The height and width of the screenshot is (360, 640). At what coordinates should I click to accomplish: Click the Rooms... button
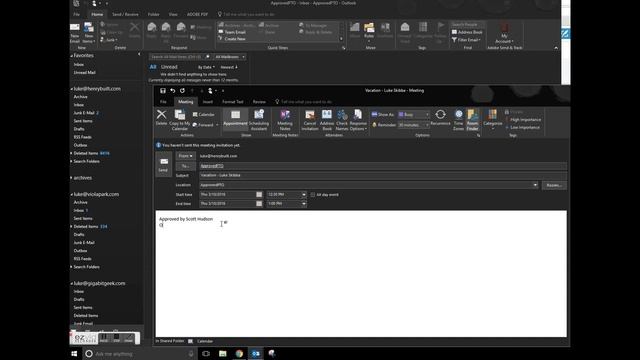pyautogui.click(x=554, y=185)
